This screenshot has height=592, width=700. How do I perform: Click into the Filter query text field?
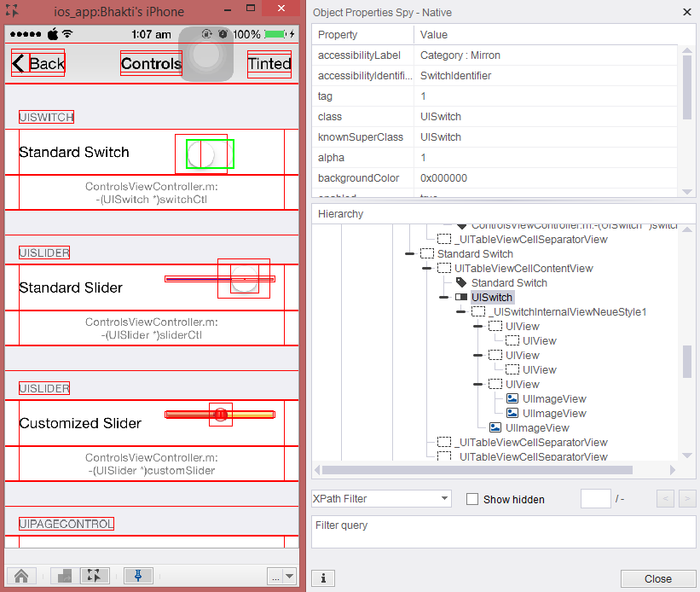tap(503, 531)
